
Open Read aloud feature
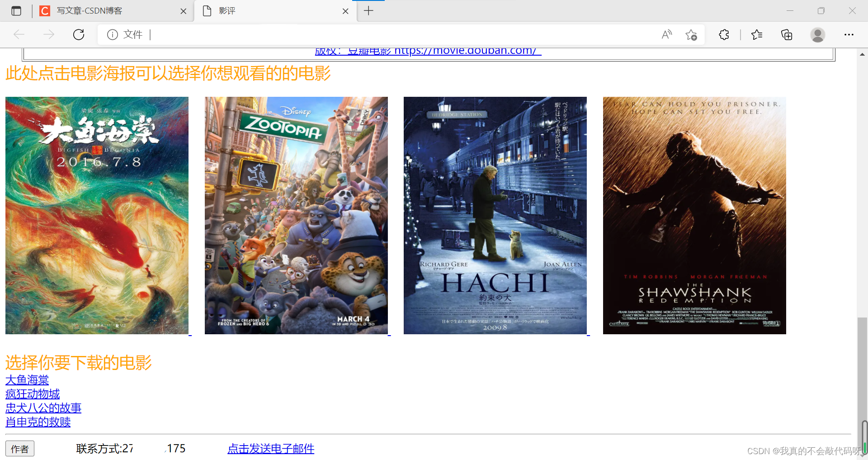pos(667,34)
